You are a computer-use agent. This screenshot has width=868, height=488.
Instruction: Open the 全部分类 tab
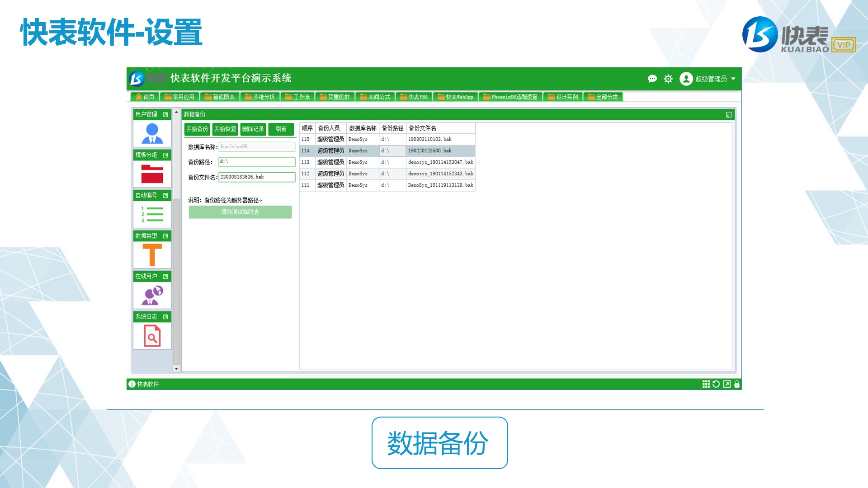(x=603, y=97)
